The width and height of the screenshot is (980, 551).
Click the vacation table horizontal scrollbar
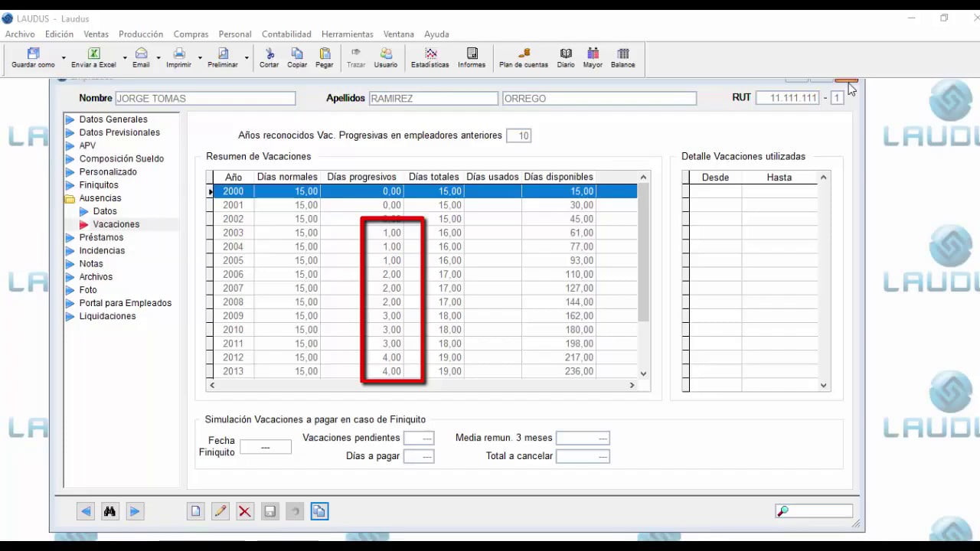pos(421,385)
